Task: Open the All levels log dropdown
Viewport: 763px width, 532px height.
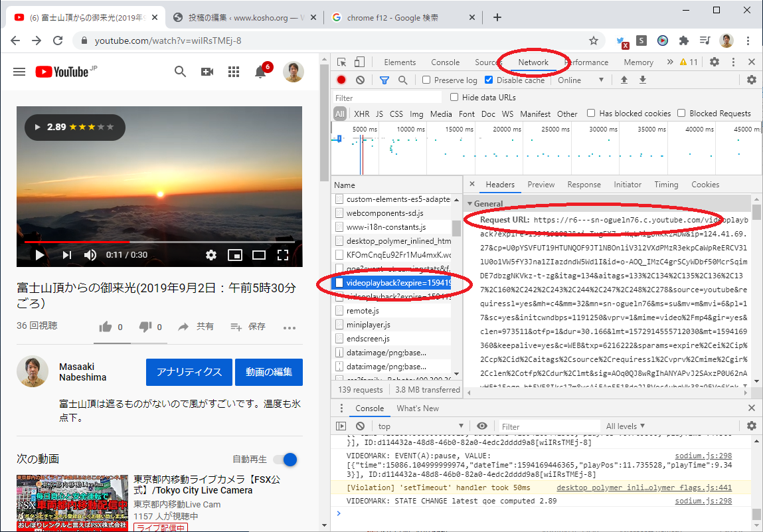Action: click(626, 426)
